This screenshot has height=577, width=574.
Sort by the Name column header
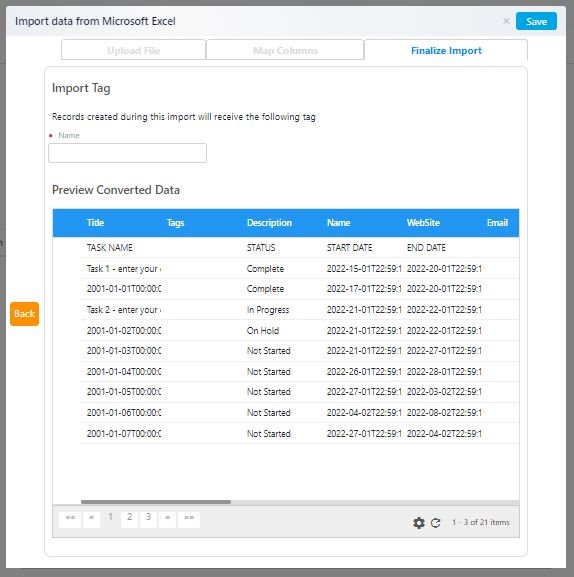[x=339, y=223]
